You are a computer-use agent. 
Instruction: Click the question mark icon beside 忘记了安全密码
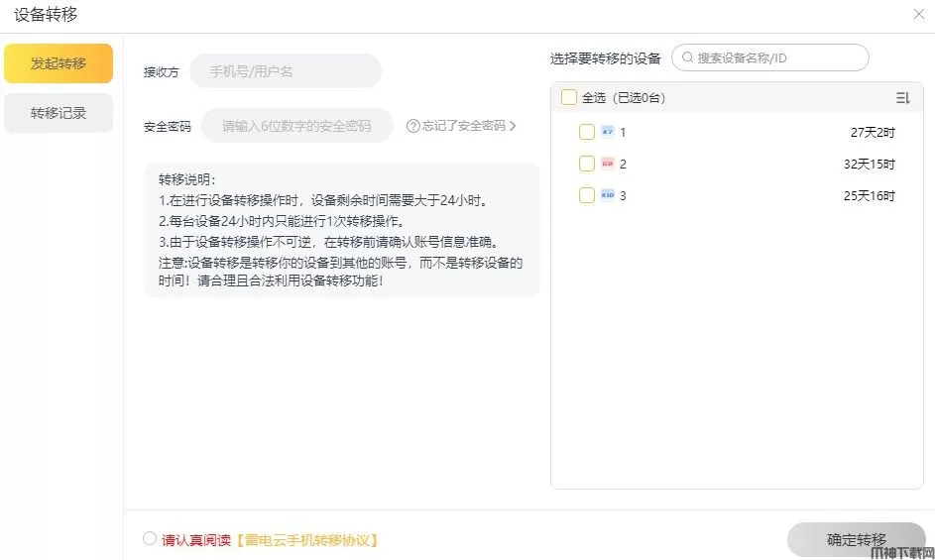[412, 126]
